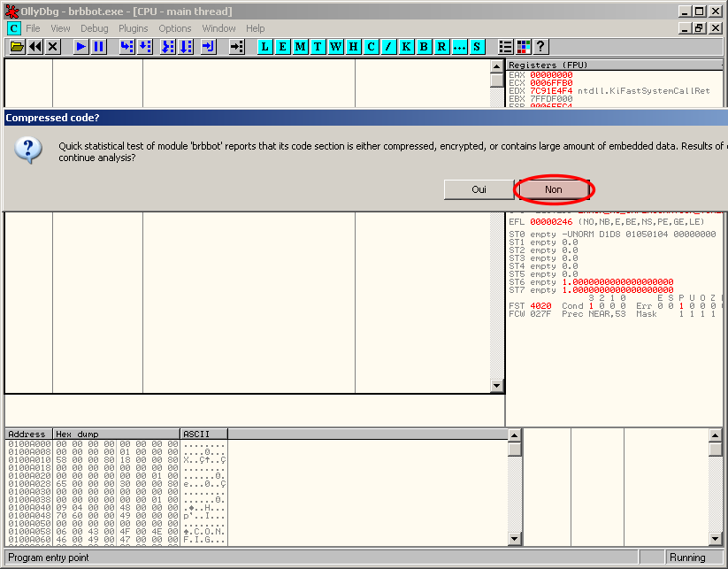Click the hex dump pane scroll up arrow
This screenshot has height=569, width=728.
(x=515, y=435)
